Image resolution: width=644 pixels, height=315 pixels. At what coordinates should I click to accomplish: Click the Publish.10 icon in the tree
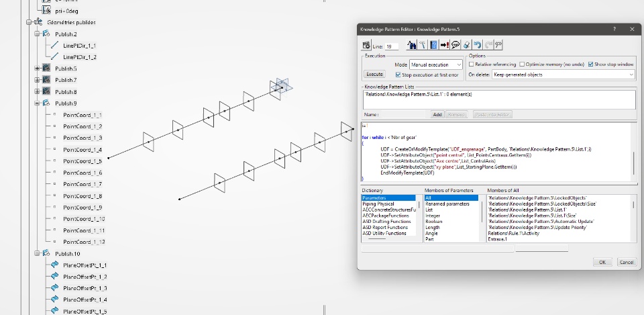coord(46,254)
